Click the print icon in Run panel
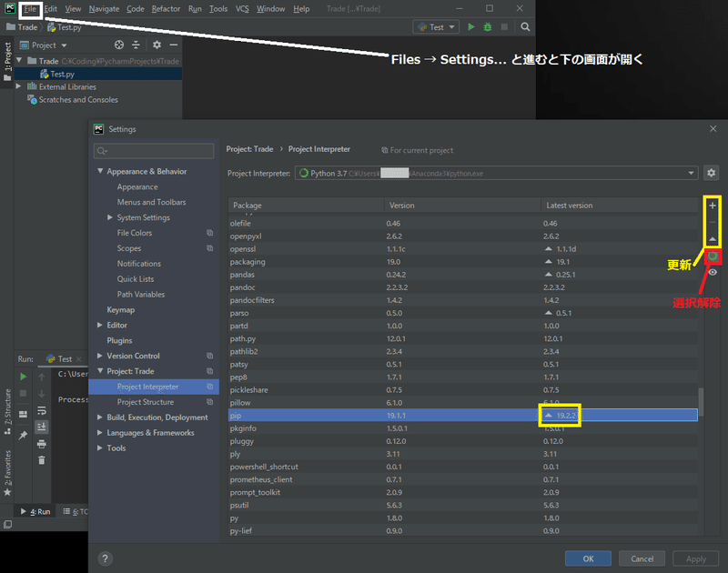The image size is (728, 573). point(41,444)
